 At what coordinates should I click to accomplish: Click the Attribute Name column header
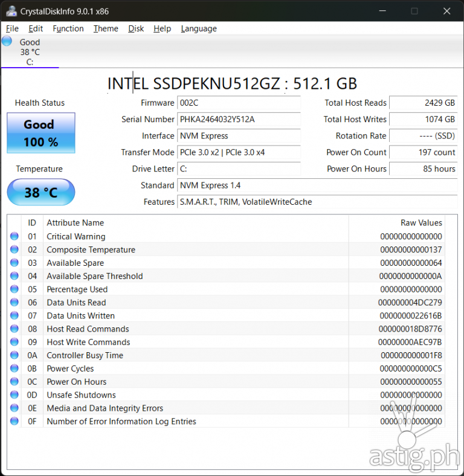(76, 223)
